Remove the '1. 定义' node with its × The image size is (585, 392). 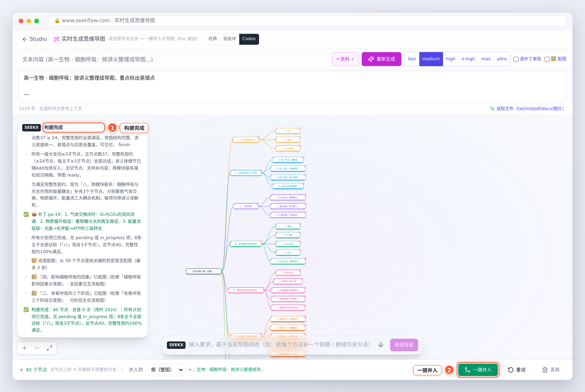click(x=300, y=129)
